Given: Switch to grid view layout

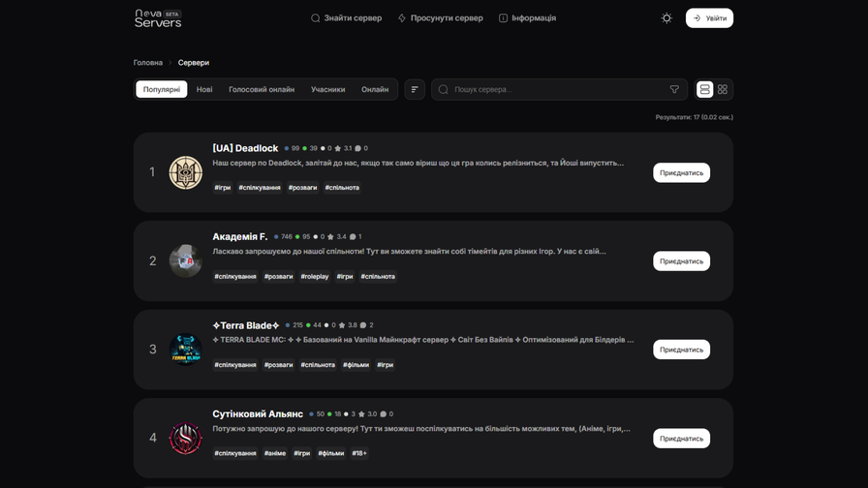Looking at the screenshot, I should coord(723,90).
